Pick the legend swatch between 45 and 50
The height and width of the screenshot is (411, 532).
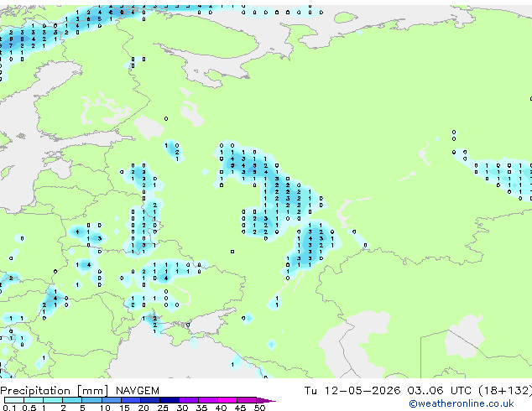[x=247, y=400]
